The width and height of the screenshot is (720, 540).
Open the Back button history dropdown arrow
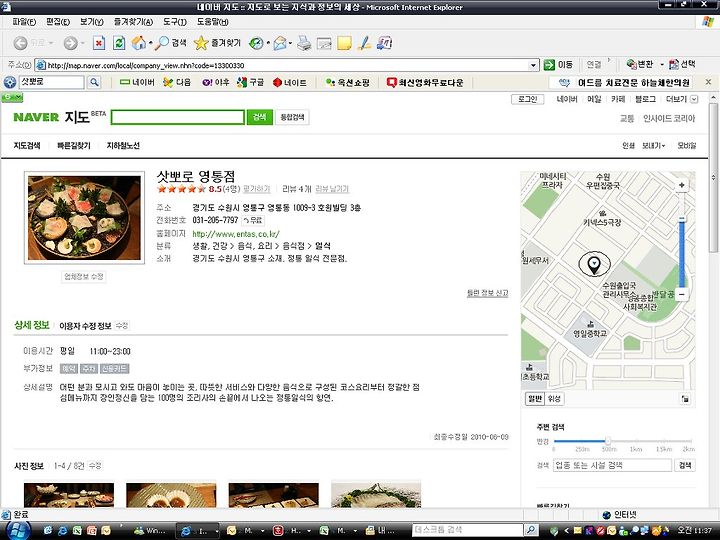coord(51,43)
